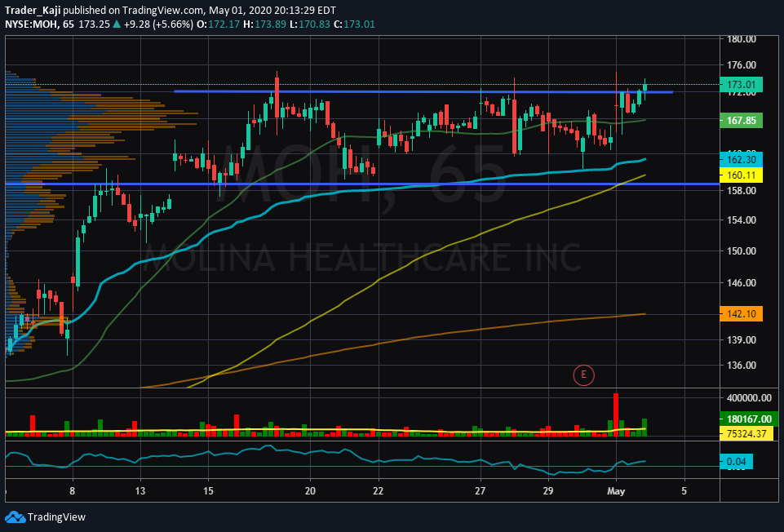This screenshot has width=784, height=532.
Task: Click the low value L:170.83
Action: point(309,24)
